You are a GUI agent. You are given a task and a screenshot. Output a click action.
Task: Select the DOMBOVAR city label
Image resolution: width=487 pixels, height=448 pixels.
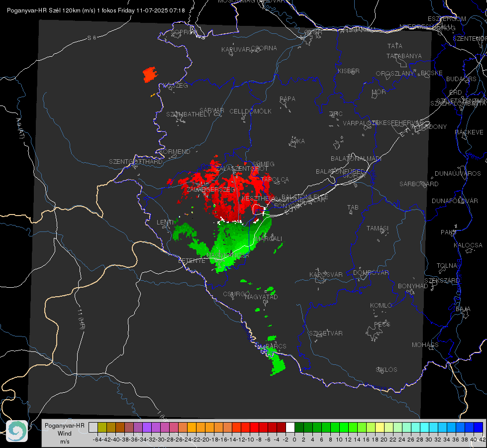tap(371, 272)
